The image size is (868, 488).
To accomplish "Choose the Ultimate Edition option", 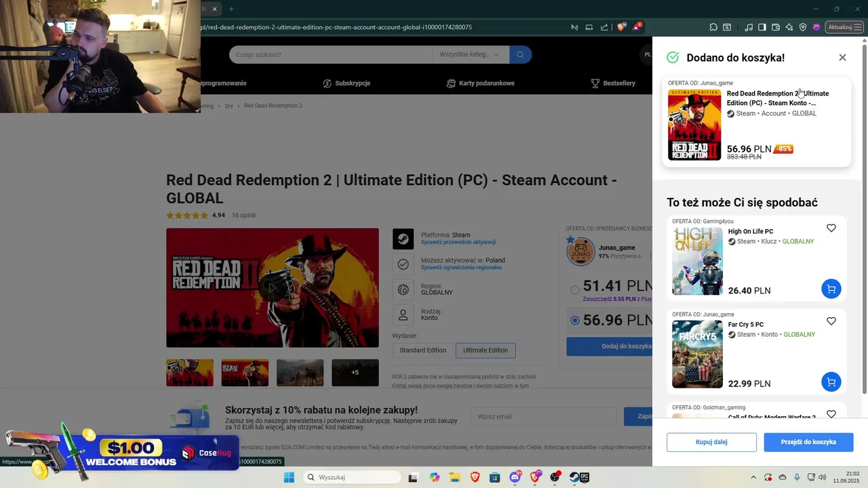I will (486, 350).
